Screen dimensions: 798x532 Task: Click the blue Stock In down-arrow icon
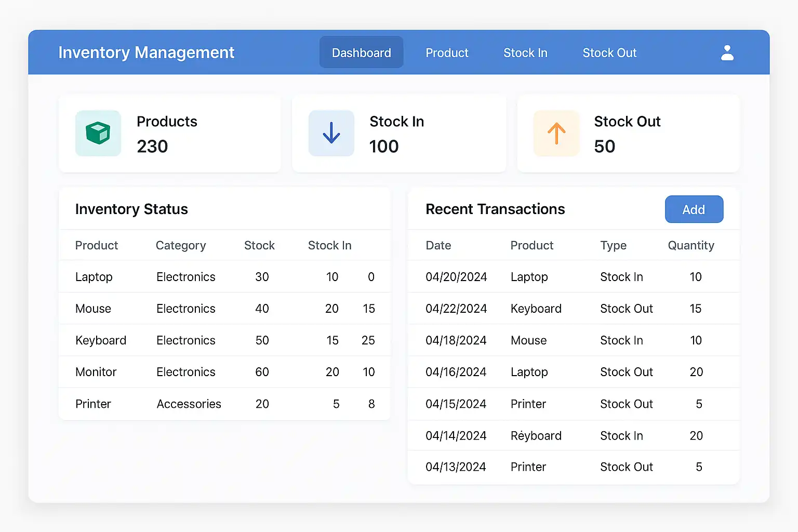coord(331,134)
